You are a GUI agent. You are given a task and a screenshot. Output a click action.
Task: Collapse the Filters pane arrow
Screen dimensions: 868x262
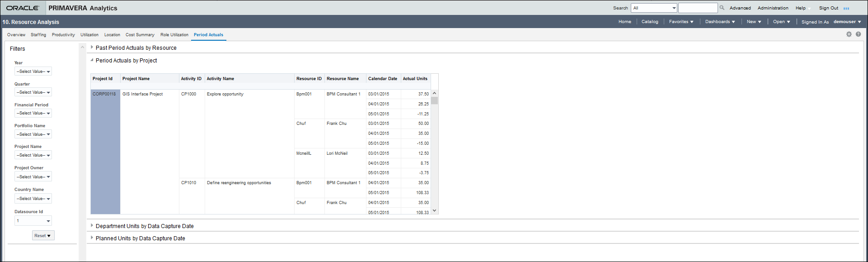[82, 47]
